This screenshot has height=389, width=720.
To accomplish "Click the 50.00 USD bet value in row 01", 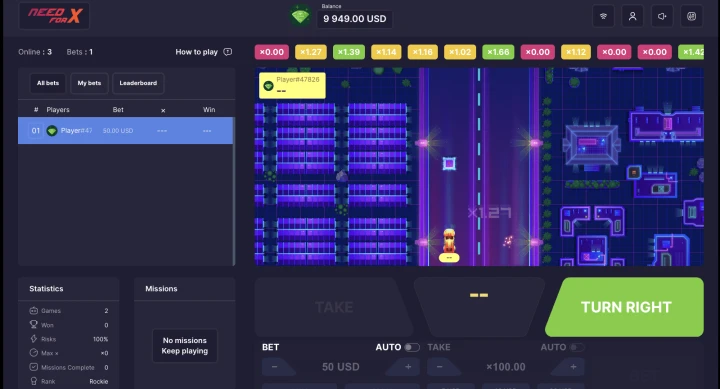I will point(118,131).
